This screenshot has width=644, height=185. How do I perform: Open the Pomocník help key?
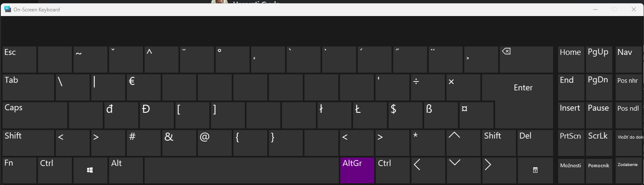(x=599, y=170)
